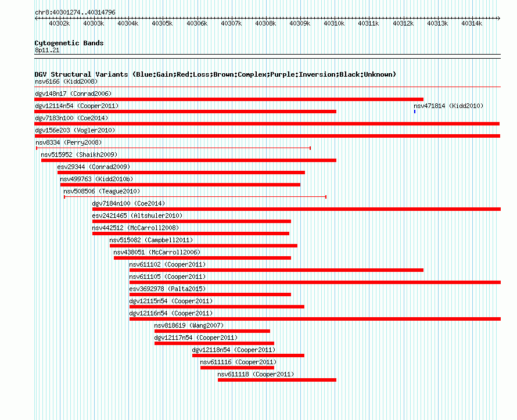
Task: Click the 40303k ruler position
Action: pyautogui.click(x=94, y=23)
